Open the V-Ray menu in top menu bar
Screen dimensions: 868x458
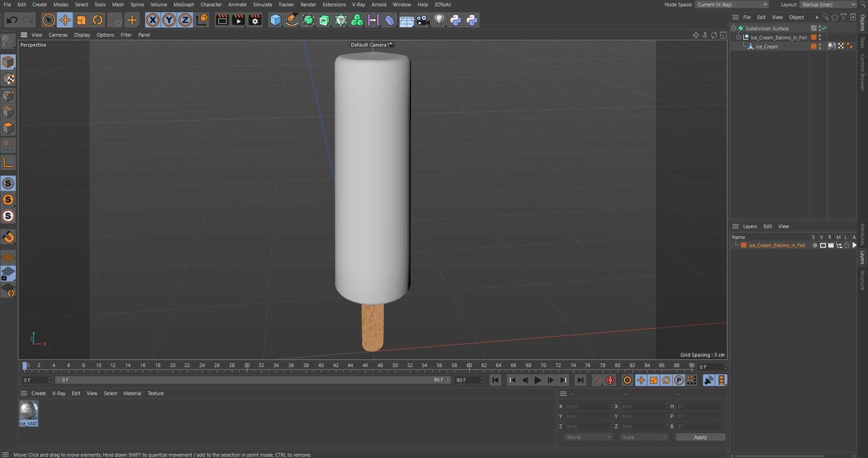coord(359,5)
